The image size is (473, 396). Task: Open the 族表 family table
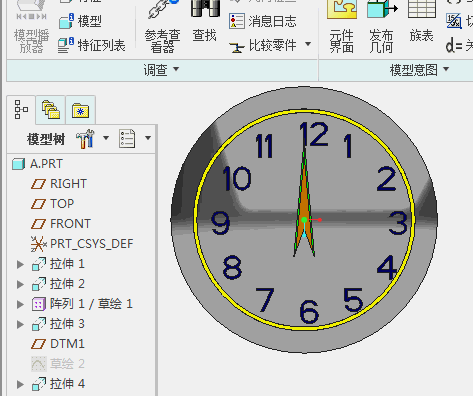[x=421, y=22]
